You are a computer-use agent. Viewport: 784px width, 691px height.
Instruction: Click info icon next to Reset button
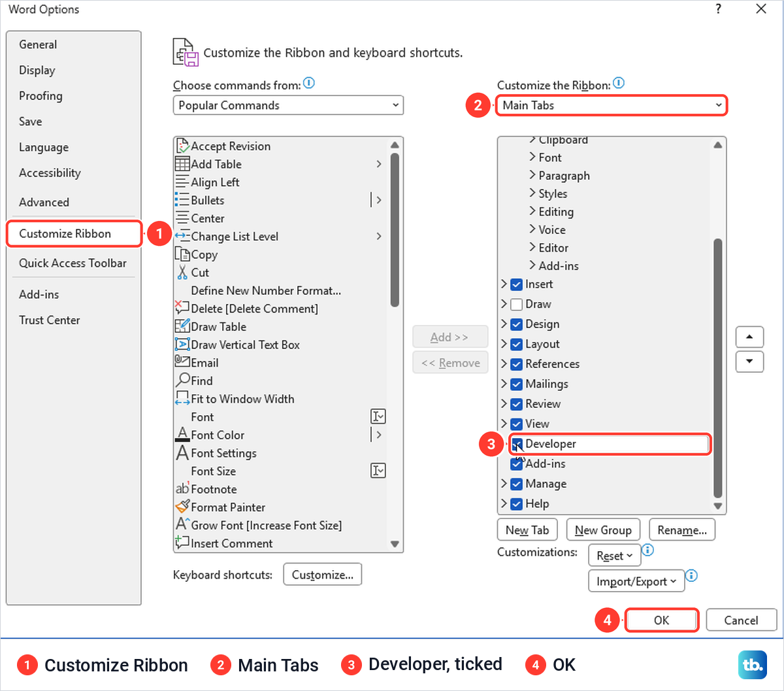tap(647, 550)
